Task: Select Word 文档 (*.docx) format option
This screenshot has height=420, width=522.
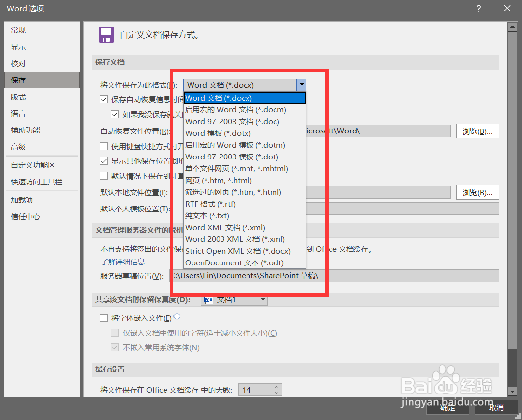Action: click(245, 98)
